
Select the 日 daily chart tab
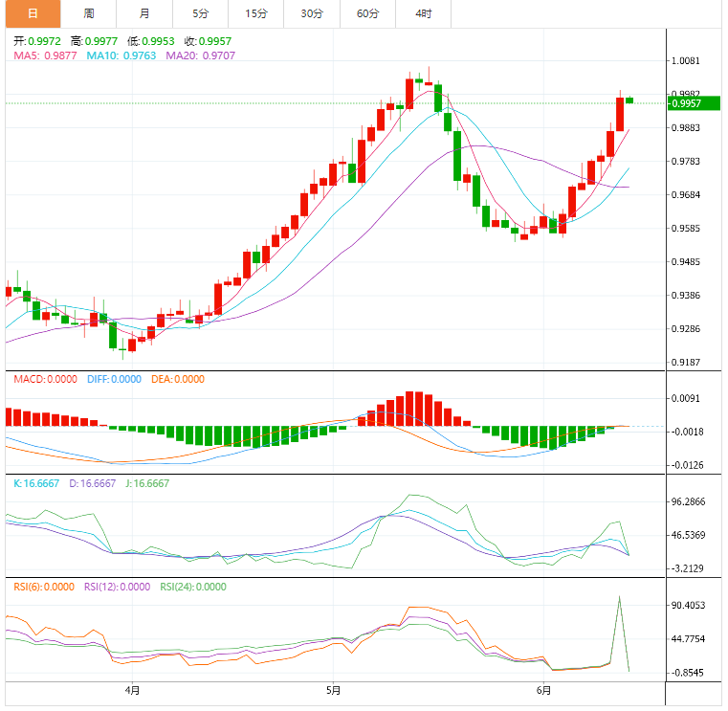click(x=33, y=13)
